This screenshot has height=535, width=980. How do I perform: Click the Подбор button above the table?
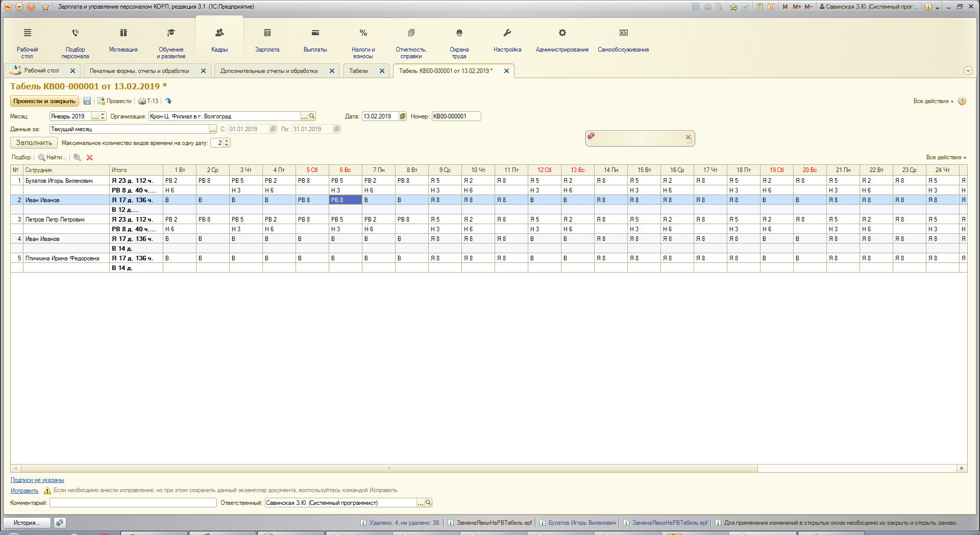(21, 157)
